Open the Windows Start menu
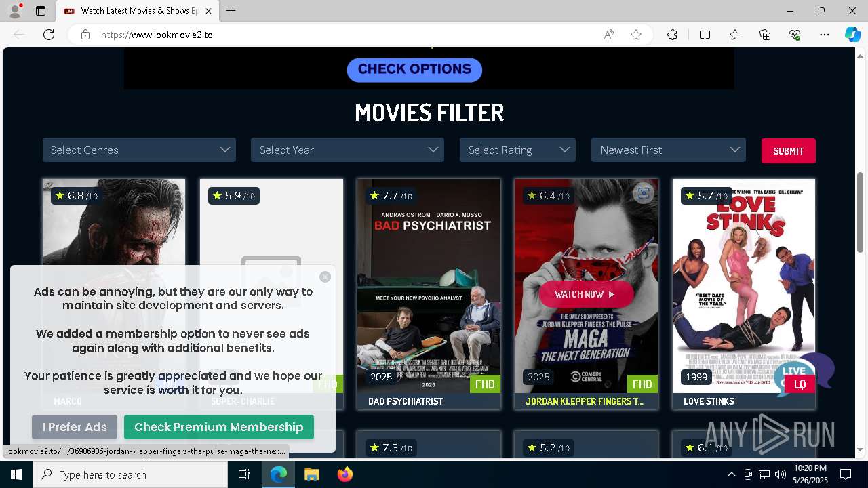The height and width of the screenshot is (488, 868). coord(16,474)
